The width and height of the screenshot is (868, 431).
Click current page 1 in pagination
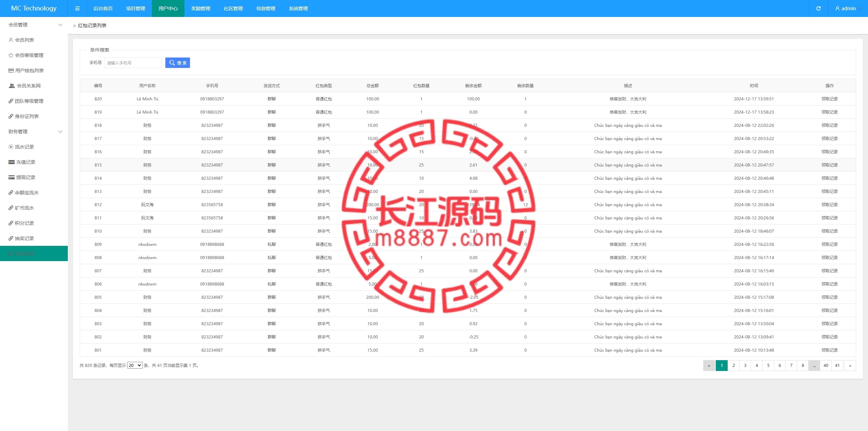(722, 366)
